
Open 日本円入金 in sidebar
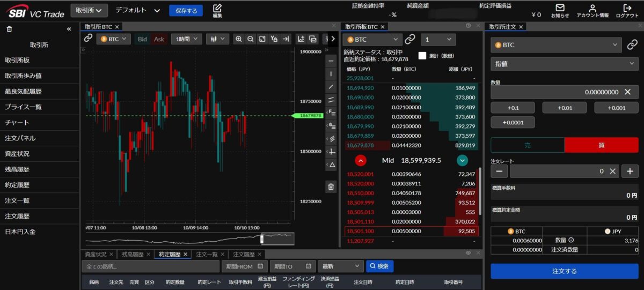[x=39, y=232]
